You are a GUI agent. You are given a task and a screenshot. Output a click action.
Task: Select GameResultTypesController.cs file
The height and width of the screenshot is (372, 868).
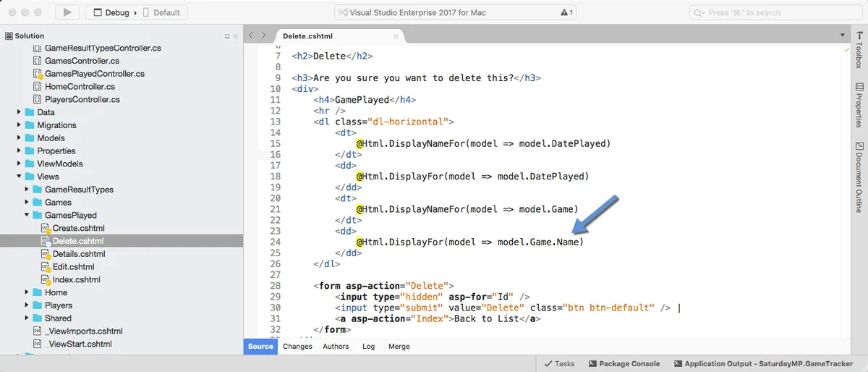point(103,48)
